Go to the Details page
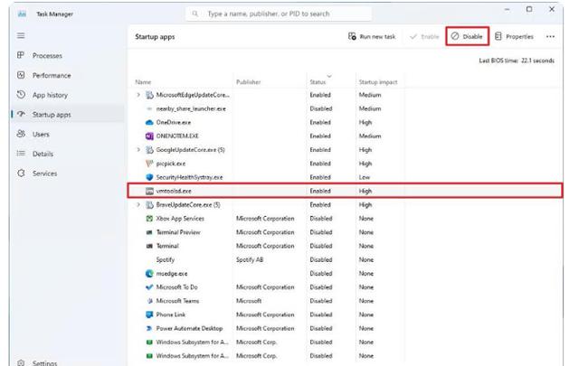This screenshot has height=366, width=588. pos(43,154)
